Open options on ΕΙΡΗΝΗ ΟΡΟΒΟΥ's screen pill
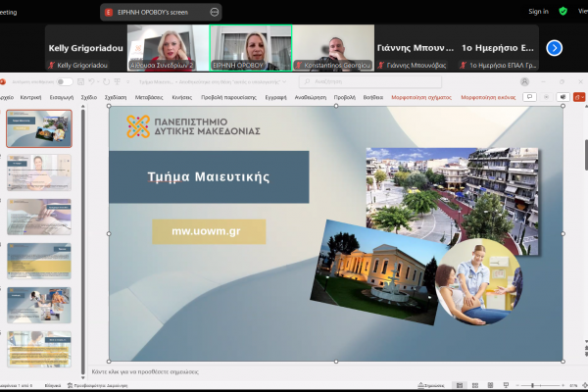588x392 pixels. (214, 13)
